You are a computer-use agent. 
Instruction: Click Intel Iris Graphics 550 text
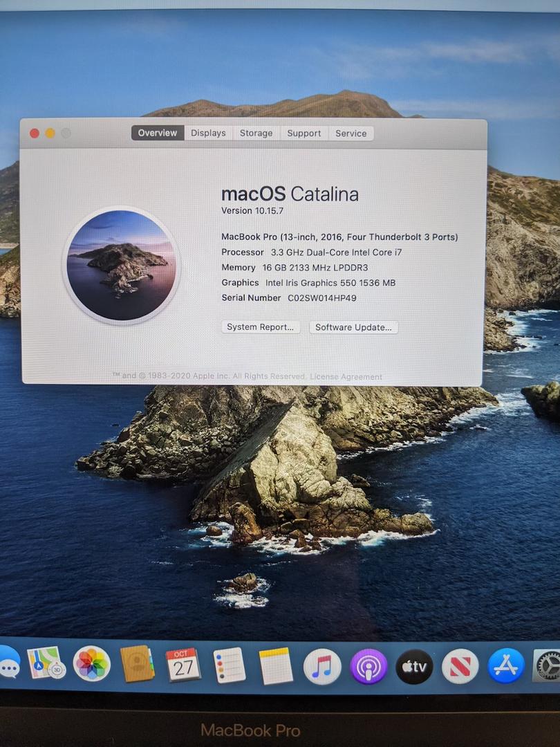[330, 283]
